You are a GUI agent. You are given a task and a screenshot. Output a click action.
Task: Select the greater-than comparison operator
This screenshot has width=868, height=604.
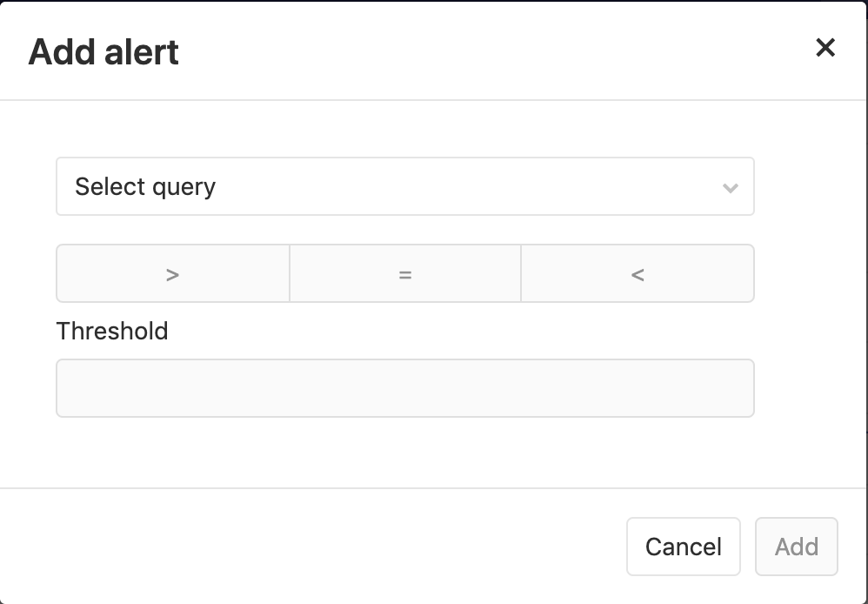[x=172, y=273]
